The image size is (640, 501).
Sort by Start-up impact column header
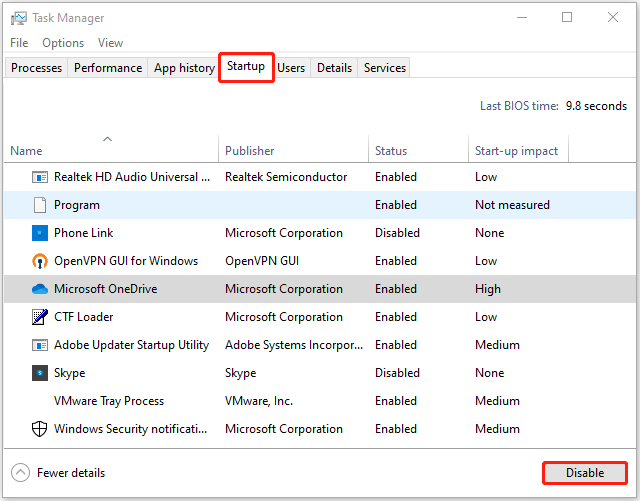[x=516, y=151]
